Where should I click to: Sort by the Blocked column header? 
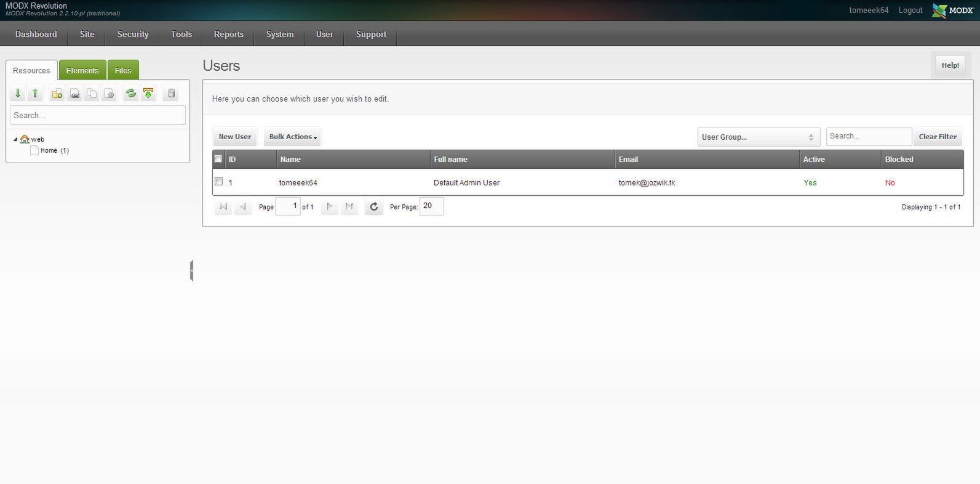click(922, 159)
